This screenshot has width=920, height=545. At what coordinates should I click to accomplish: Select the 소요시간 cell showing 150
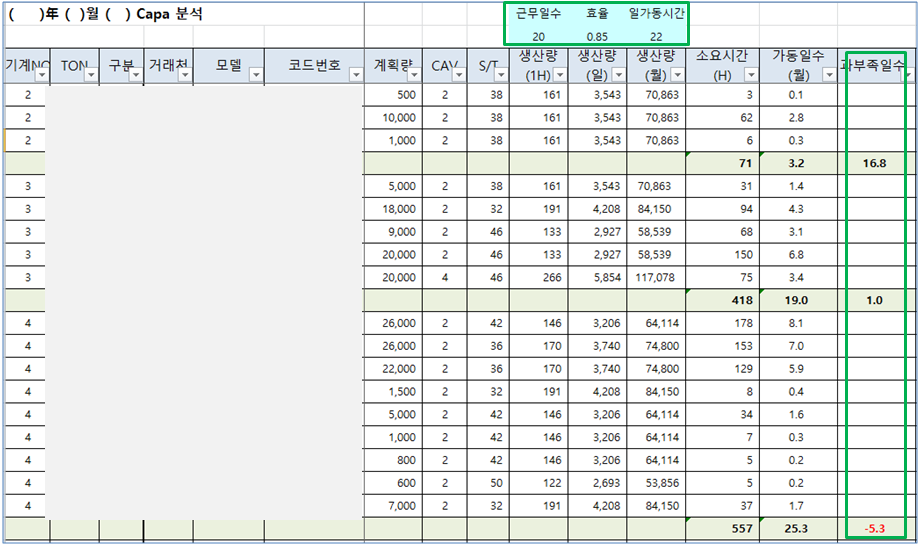[722, 255]
